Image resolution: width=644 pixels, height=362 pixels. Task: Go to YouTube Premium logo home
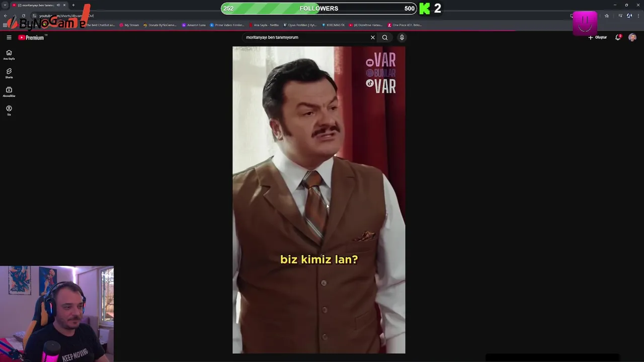coord(32,37)
